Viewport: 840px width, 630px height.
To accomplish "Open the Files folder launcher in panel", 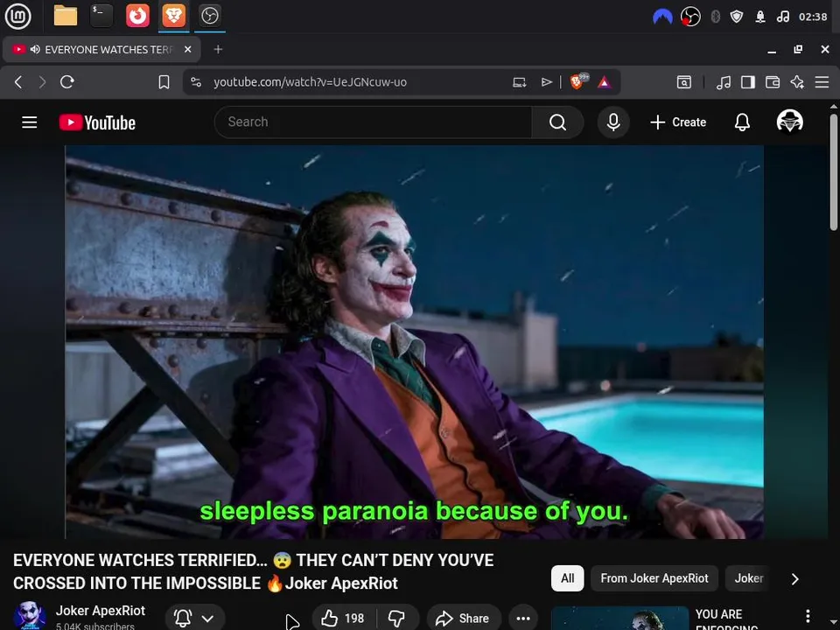I will click(x=66, y=16).
